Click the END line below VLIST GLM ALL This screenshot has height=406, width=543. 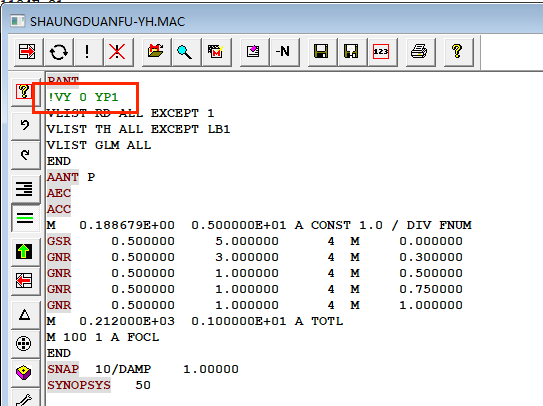tap(59, 161)
